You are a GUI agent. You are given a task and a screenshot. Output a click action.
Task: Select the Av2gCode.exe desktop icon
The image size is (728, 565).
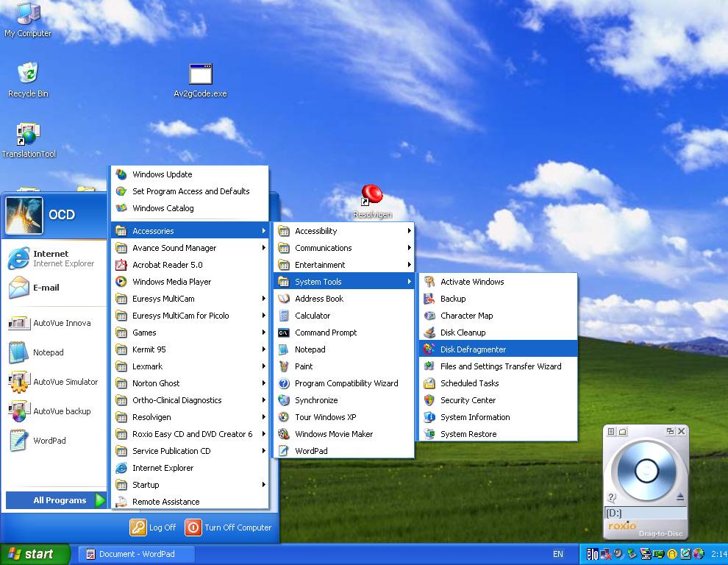tap(200, 80)
